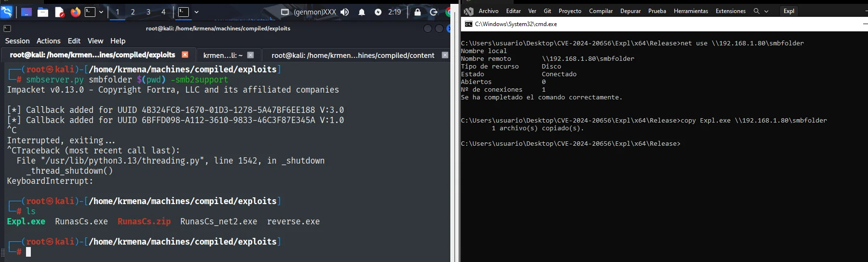This screenshot has width=868, height=262.
Task: Open the terminal Help menu
Action: (118, 41)
